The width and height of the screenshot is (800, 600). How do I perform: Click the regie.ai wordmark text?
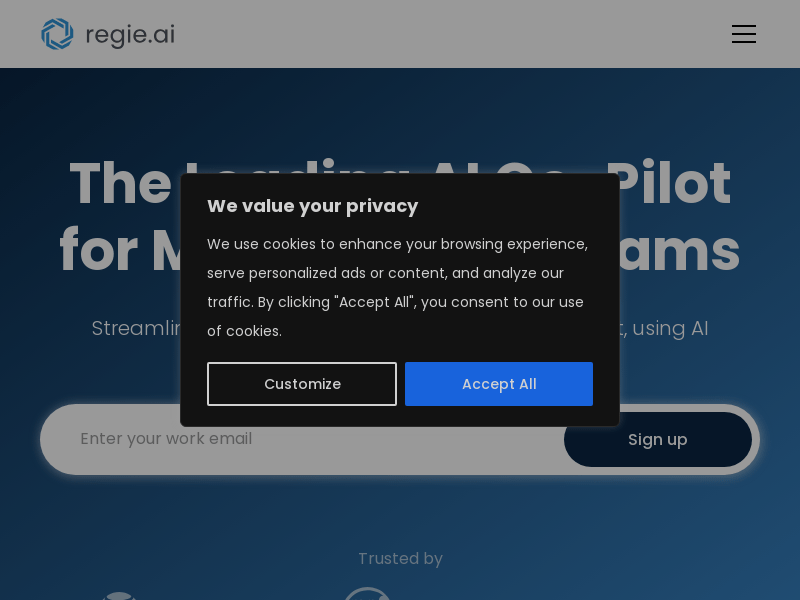click(x=130, y=35)
